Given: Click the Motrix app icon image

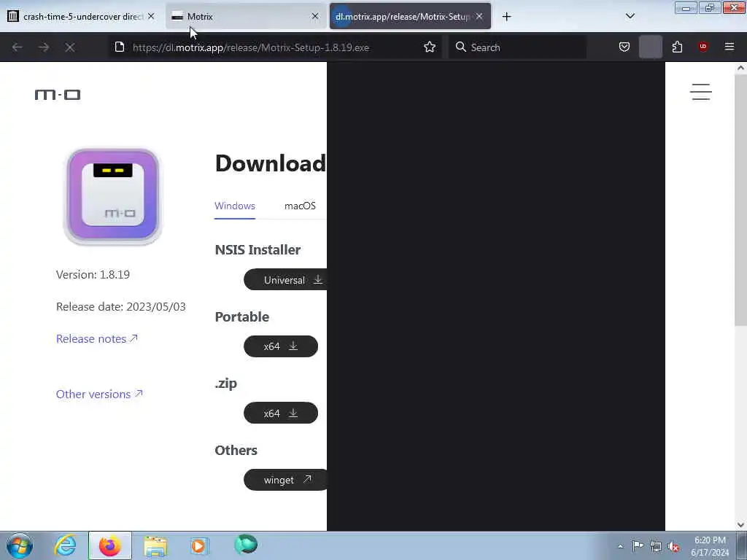Looking at the screenshot, I should [x=113, y=196].
